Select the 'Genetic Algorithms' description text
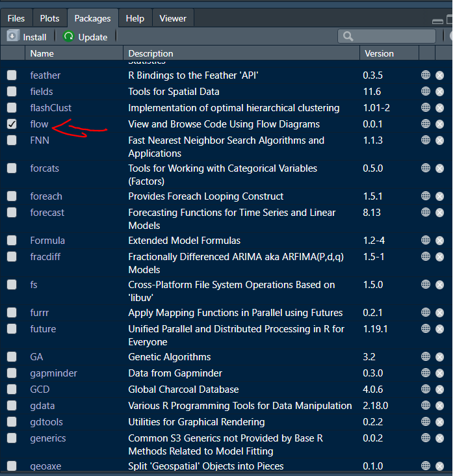The height and width of the screenshot is (476, 455). click(x=170, y=357)
